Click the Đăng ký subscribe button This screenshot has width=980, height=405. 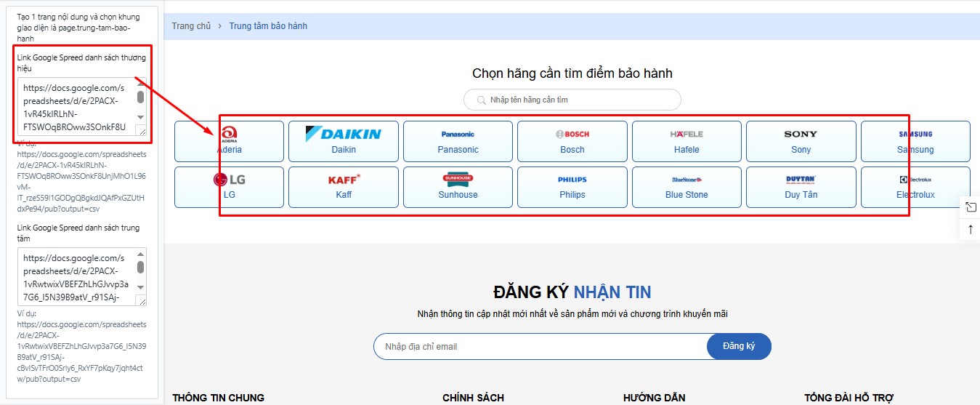[x=739, y=346]
